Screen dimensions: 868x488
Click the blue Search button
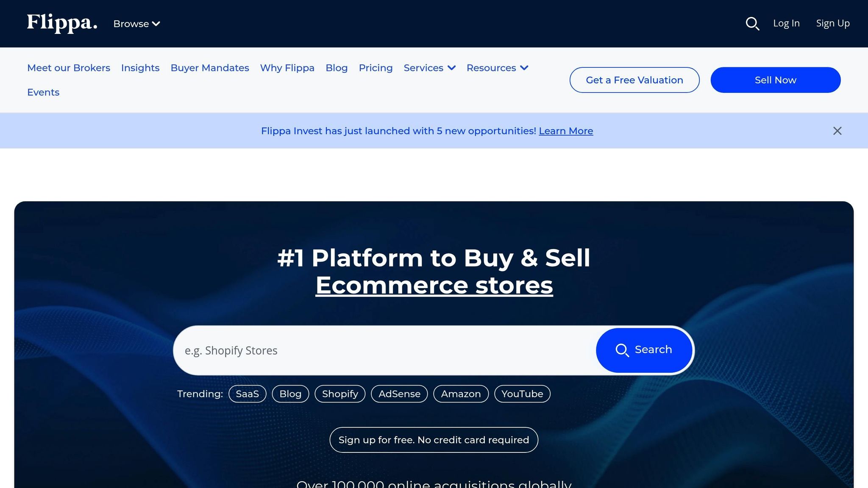644,350
